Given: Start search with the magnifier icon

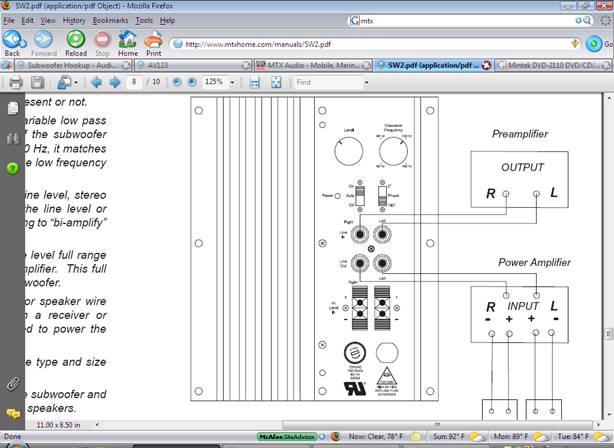Looking at the screenshot, I should [587, 20].
